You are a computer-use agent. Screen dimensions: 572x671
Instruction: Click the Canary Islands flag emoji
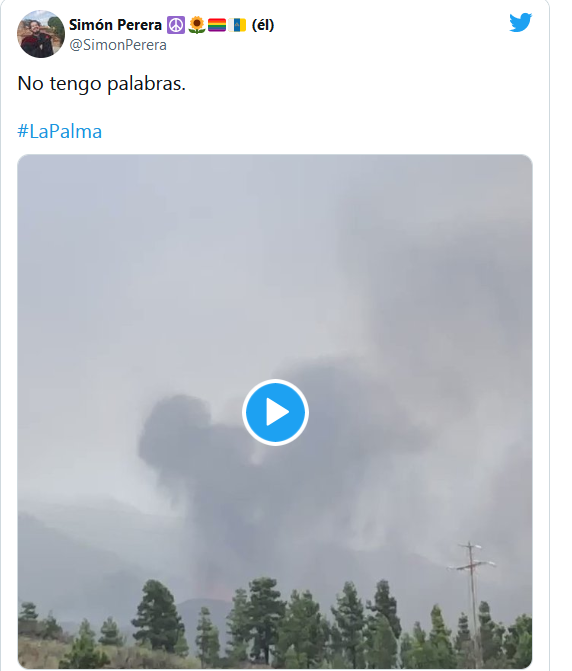click(237, 25)
